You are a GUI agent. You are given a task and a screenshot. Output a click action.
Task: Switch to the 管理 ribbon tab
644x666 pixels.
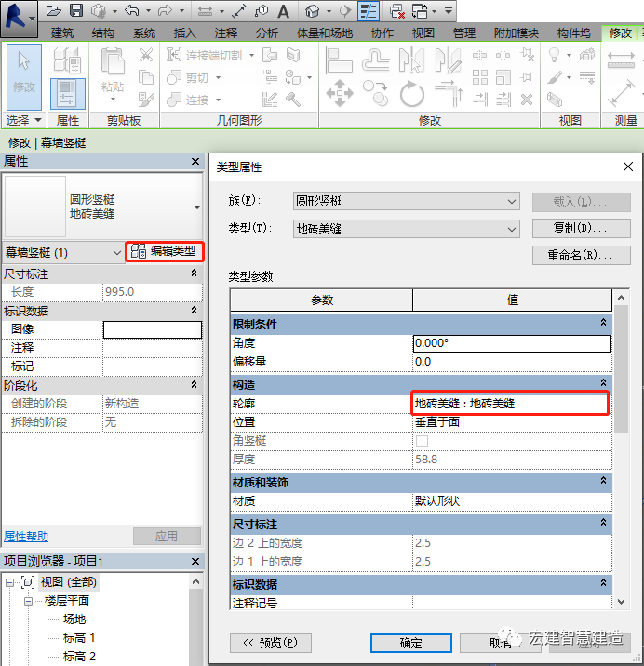pyautogui.click(x=464, y=33)
